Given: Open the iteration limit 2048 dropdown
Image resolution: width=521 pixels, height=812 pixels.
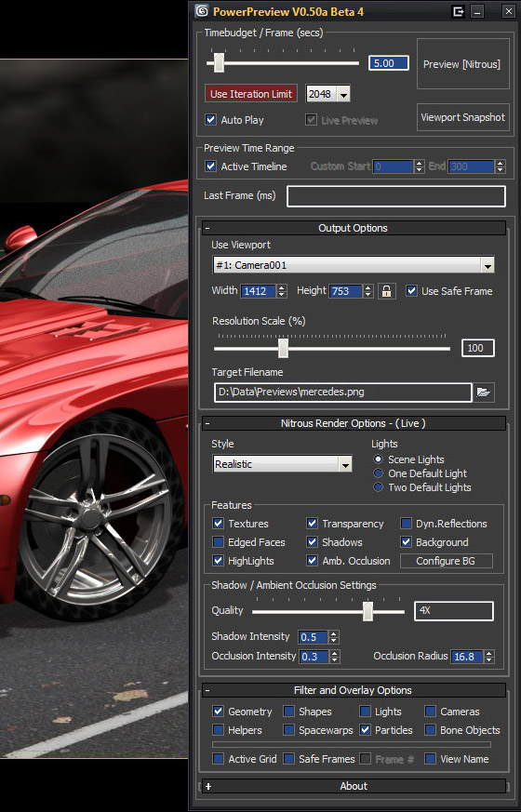Looking at the screenshot, I should (343, 94).
